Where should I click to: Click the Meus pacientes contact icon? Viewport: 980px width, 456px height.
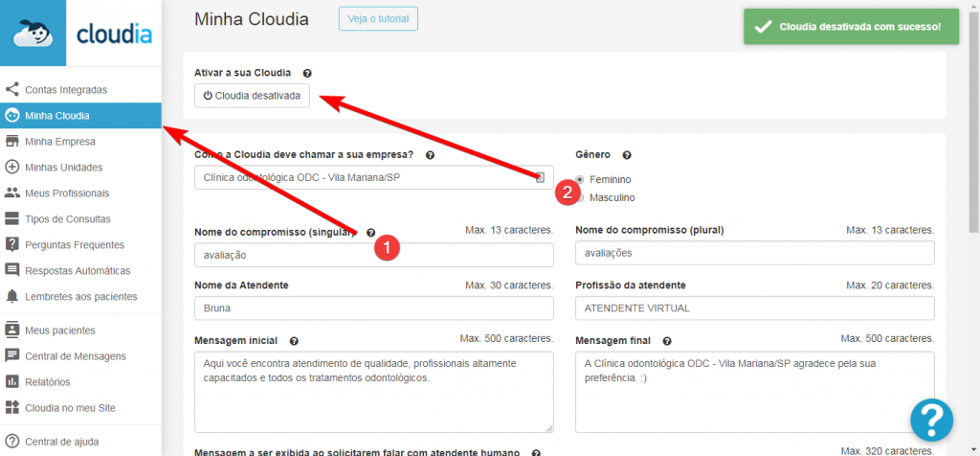(11, 331)
